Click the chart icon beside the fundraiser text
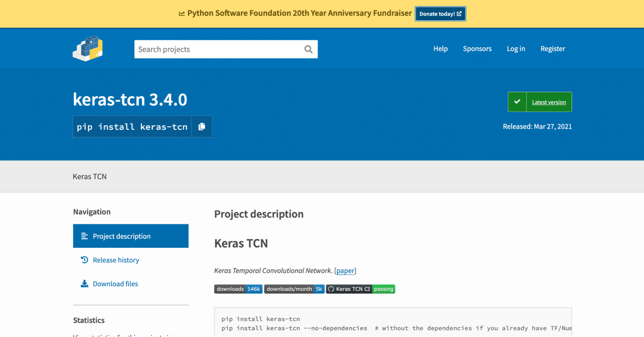644x337 pixels. [181, 13]
